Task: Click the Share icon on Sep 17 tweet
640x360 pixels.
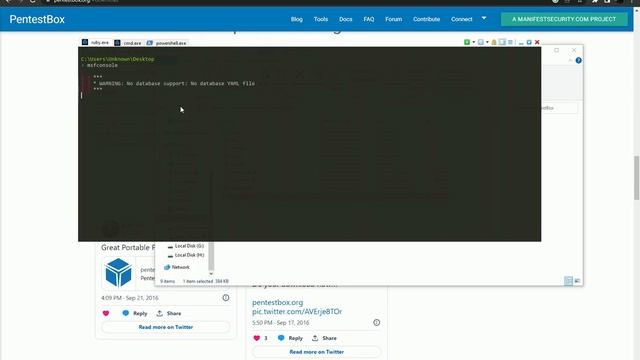Action: tap(315, 338)
